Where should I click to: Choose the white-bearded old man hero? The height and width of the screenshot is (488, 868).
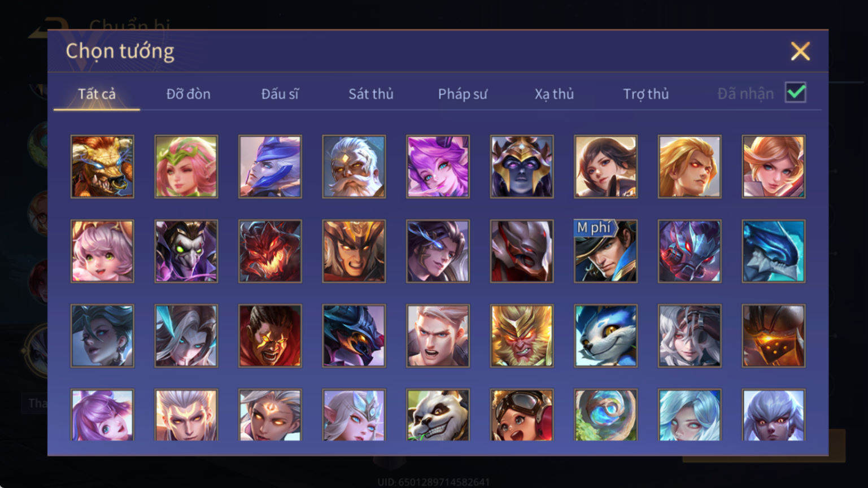354,167
